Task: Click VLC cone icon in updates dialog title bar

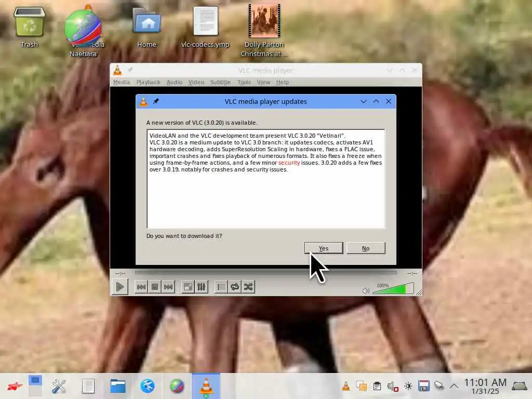Action: pos(143,101)
